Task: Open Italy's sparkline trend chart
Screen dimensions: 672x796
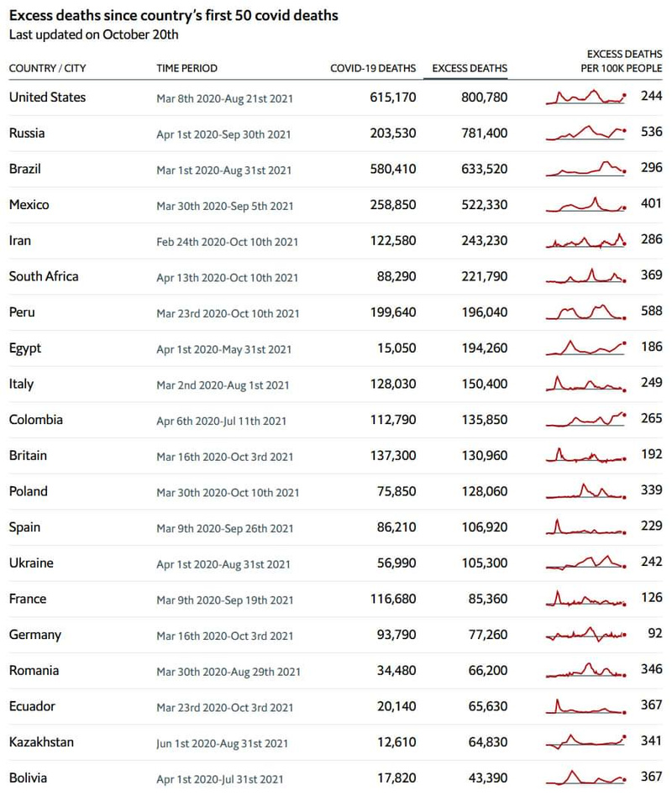Action: 585,384
